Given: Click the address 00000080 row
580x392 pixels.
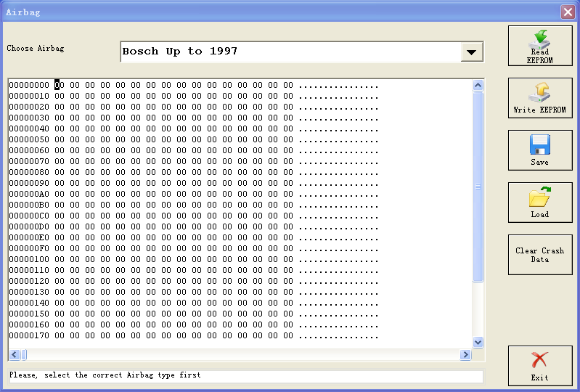Looking at the screenshot, I should [x=194, y=172].
